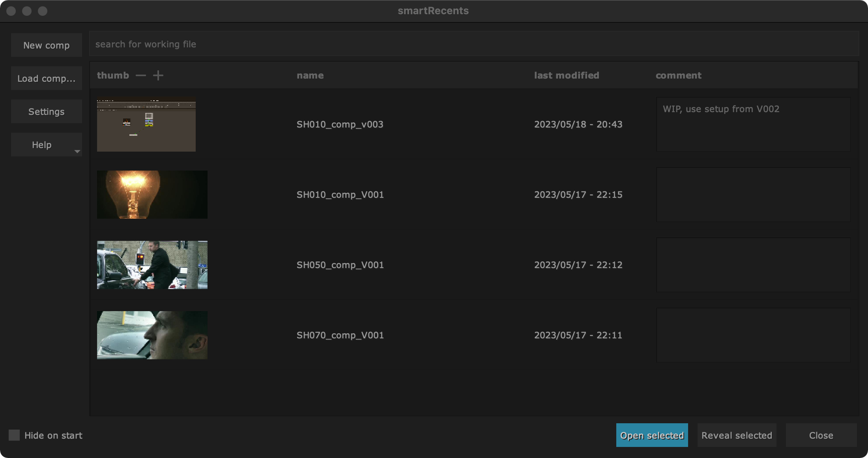Edit the WIP comment for SH010_comp_v003
868x458 pixels.
click(x=753, y=124)
